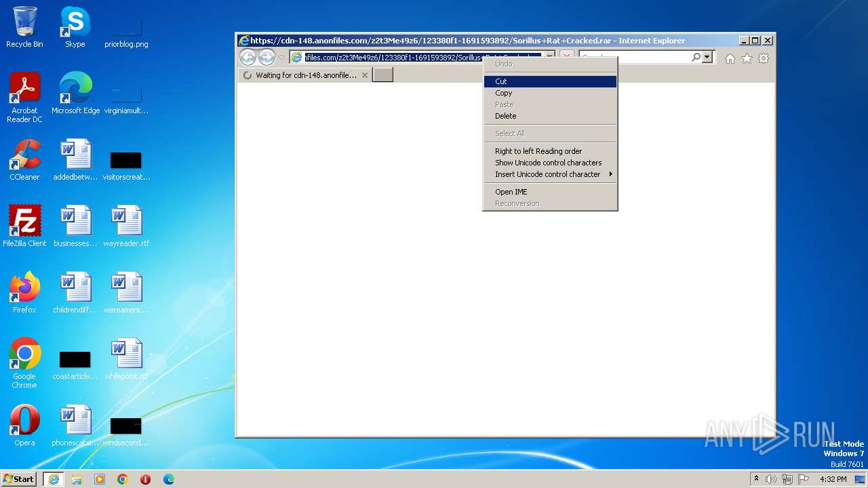
Task: Click the network tray icon
Action: coord(787,479)
